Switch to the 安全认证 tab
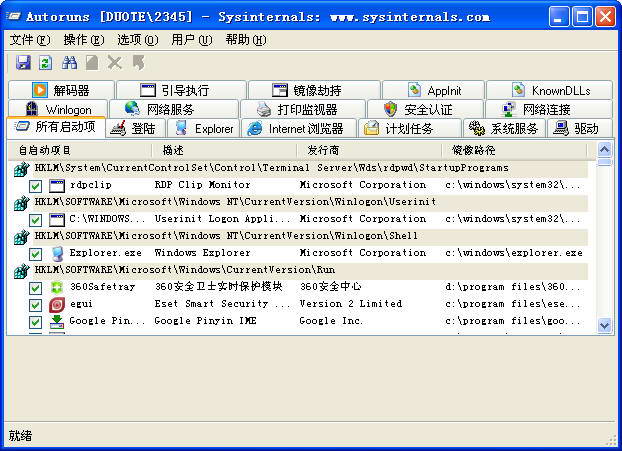This screenshot has width=622, height=451. pyautogui.click(x=426, y=109)
